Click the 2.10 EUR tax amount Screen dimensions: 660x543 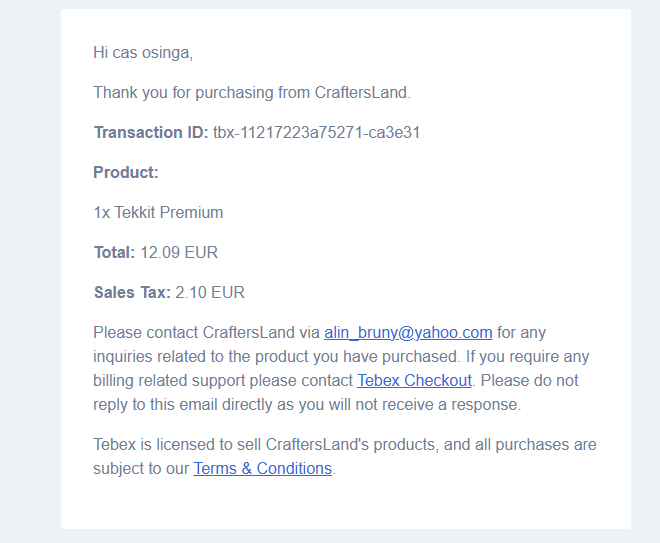click(210, 293)
